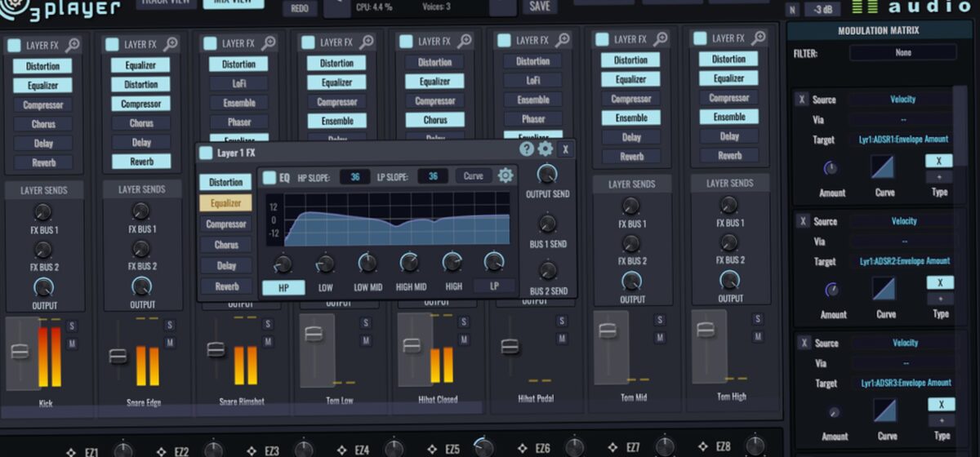
Task: Click the REDO button
Action: (301, 8)
